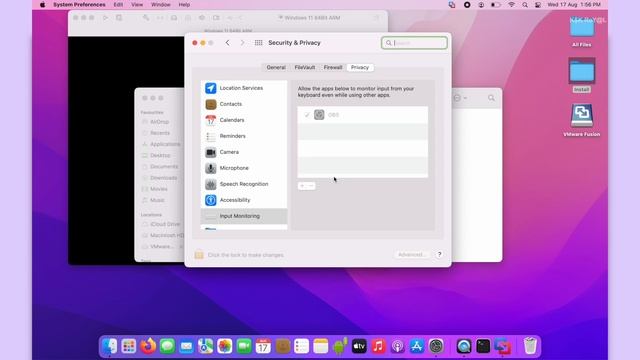Open Notes from the Dock
The height and width of the screenshot is (360, 640).
tap(321, 346)
